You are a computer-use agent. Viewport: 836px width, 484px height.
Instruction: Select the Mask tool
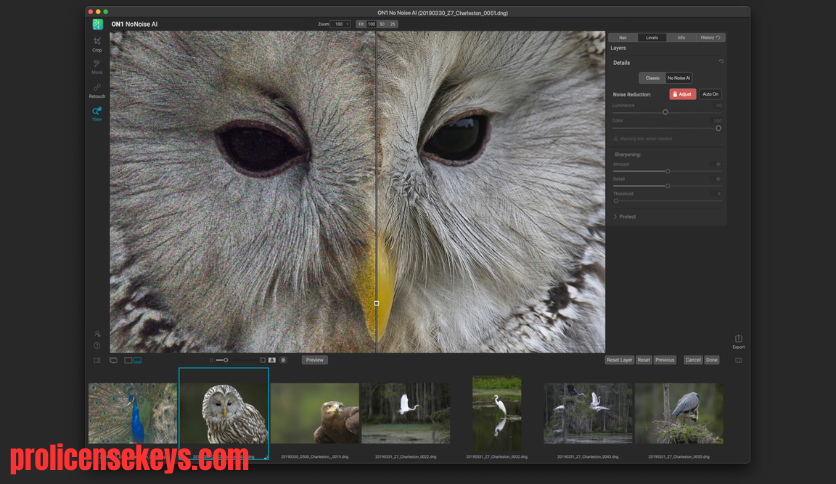point(97,67)
